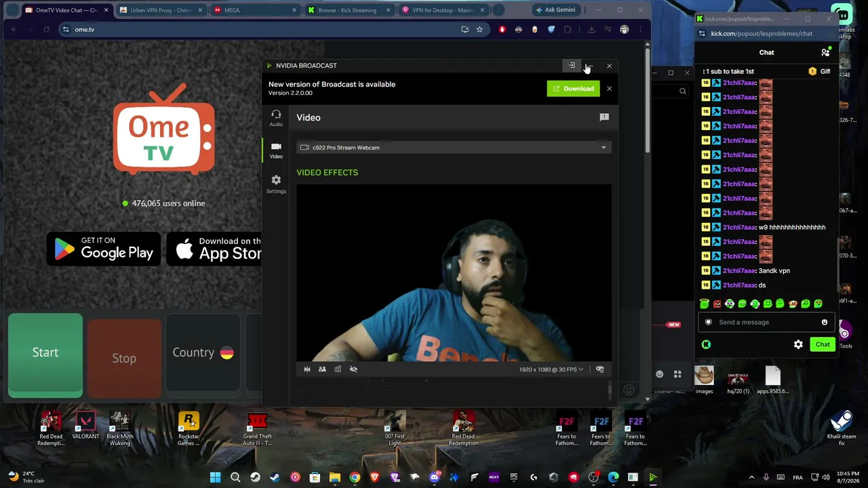Expand the c922 Pro Stream Webcam dropdown
This screenshot has width=868, height=488.
click(454, 148)
